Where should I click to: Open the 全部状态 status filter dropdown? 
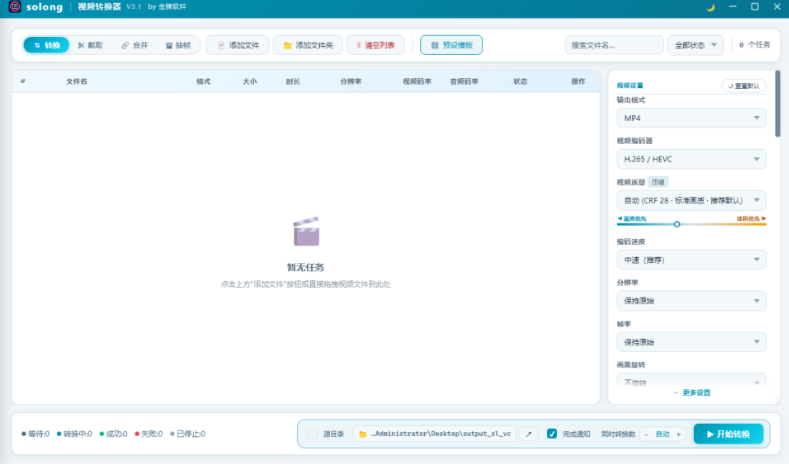coord(695,45)
